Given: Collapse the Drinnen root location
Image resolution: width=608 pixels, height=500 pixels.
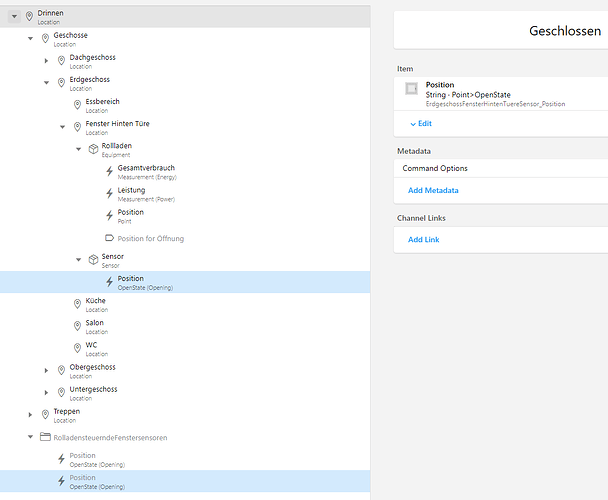Looking at the screenshot, I should pyautogui.click(x=14, y=16).
